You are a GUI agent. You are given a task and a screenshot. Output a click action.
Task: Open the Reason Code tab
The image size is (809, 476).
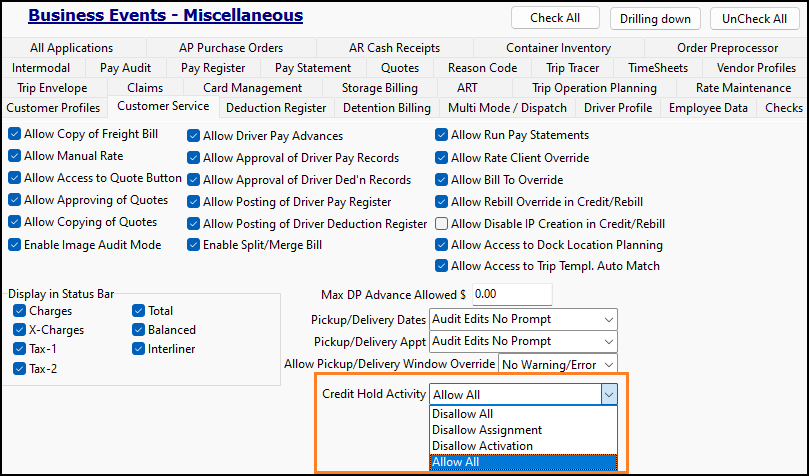[482, 68]
